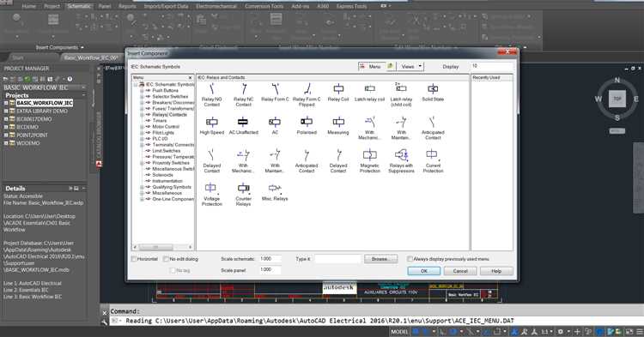The image size is (644, 337).
Task: Select Limit Switches in the menu tree
Action: [x=167, y=151]
